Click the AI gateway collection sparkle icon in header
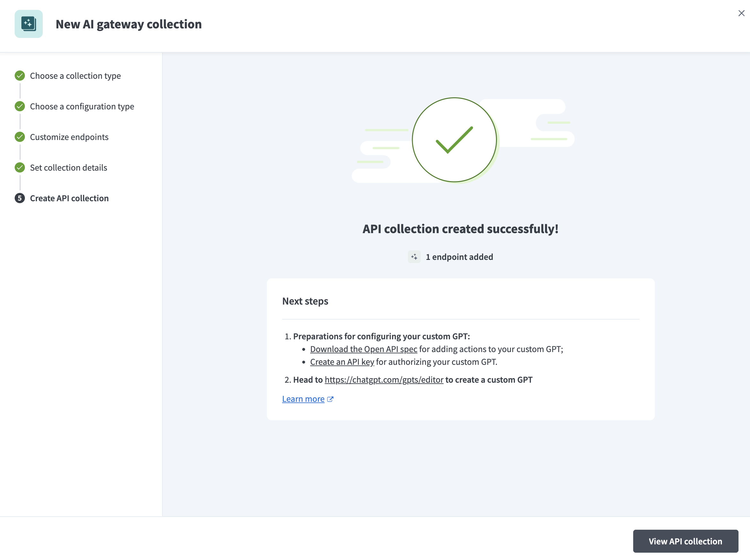The image size is (750, 560). click(x=29, y=24)
